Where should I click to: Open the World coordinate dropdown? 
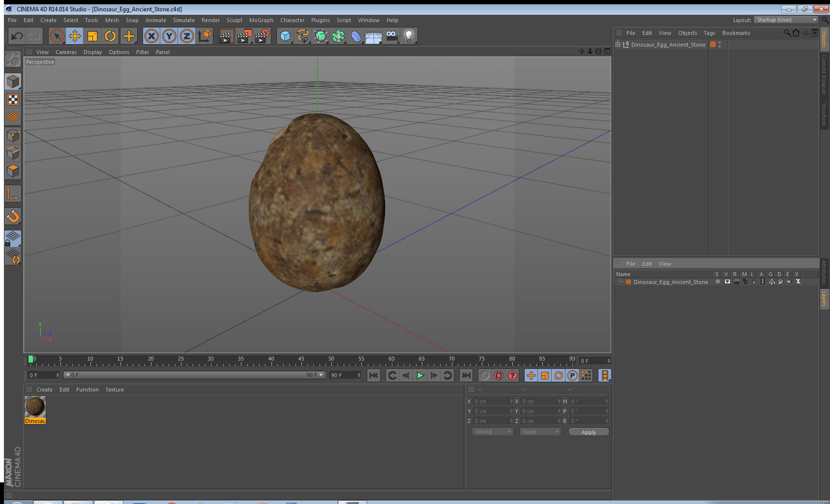point(493,432)
